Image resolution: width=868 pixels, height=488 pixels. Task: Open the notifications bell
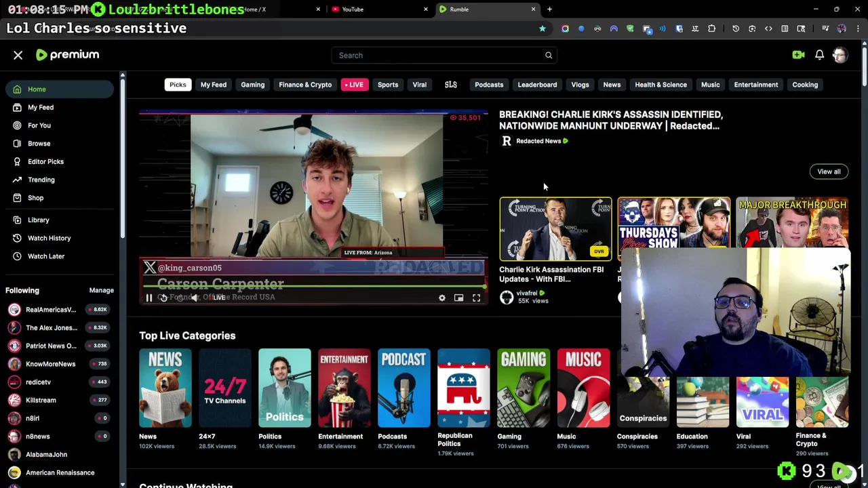(x=819, y=55)
